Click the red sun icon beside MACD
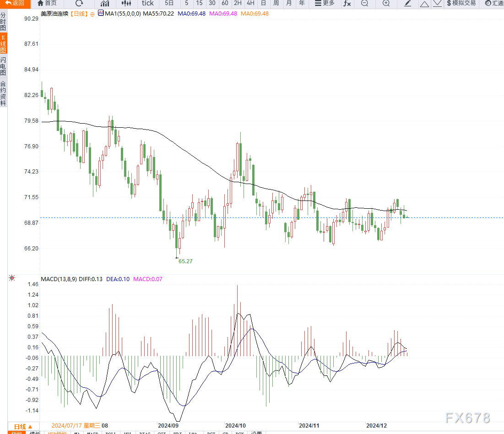Image resolution: width=504 pixels, height=434 pixels. (x=11, y=278)
